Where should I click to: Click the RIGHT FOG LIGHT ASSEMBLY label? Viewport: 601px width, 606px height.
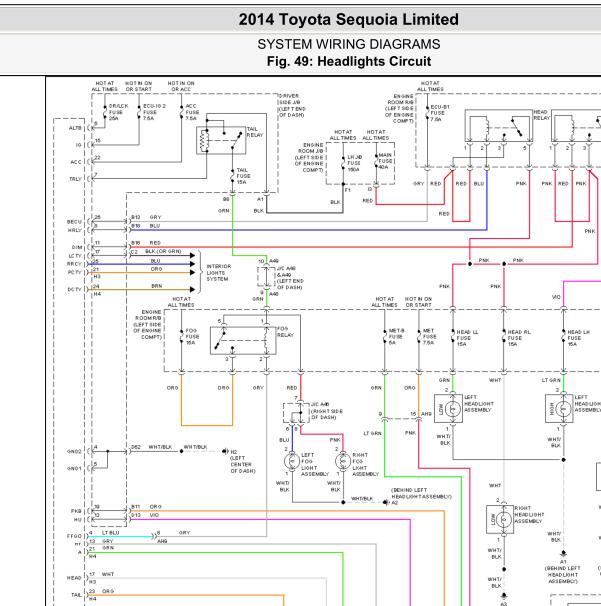coord(365,465)
